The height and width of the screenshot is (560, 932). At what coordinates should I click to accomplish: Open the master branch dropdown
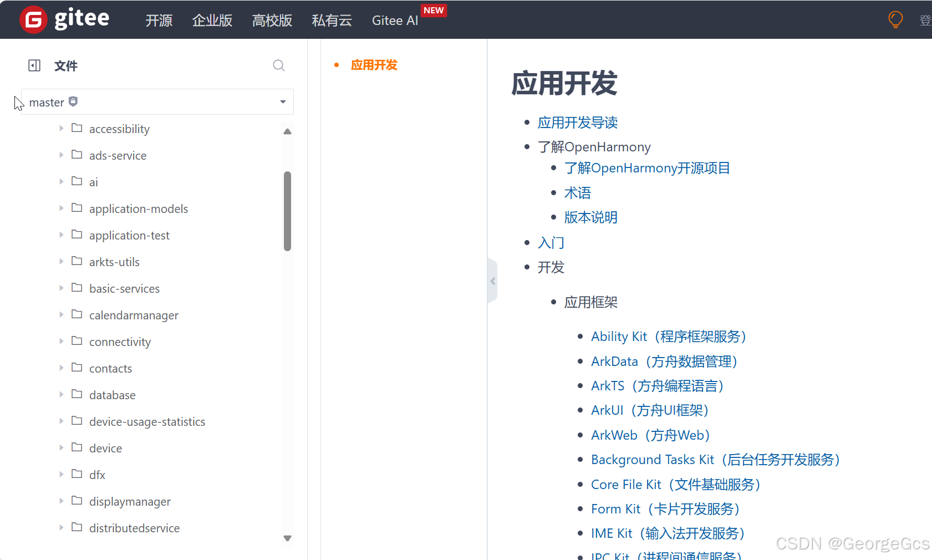(x=157, y=102)
